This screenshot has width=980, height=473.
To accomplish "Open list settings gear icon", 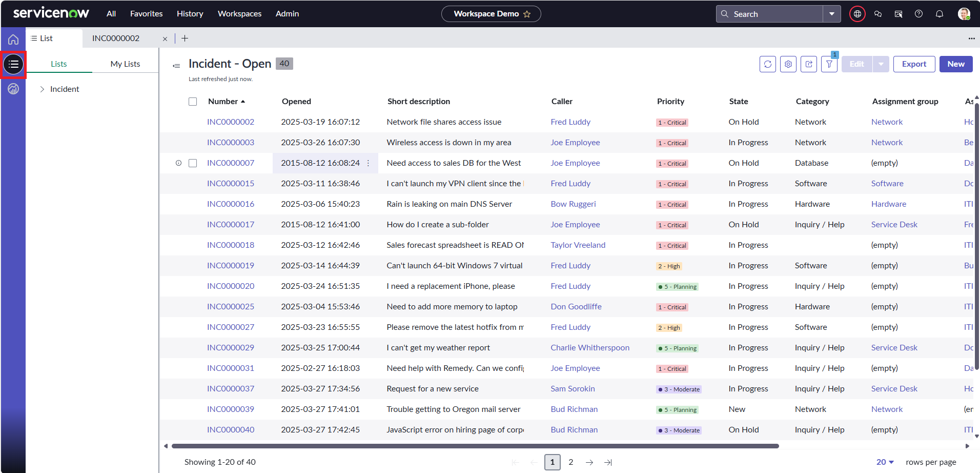I will tap(788, 64).
